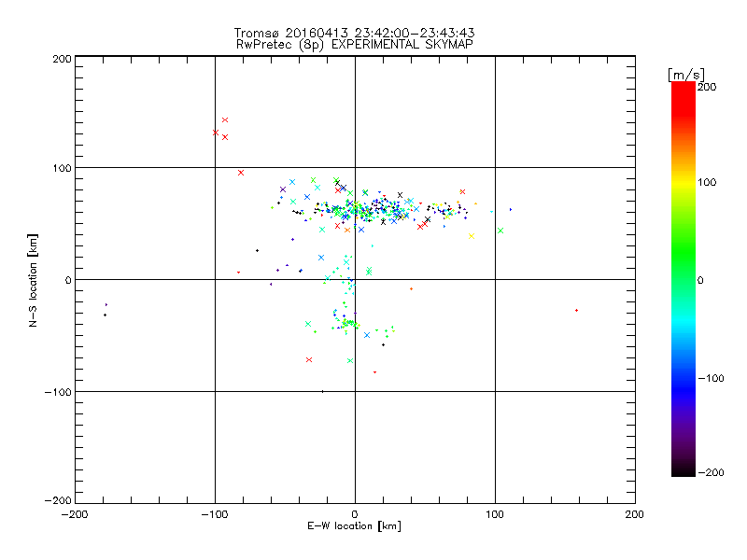Select the blue X marker near (-24, 20)
This screenshot has height=560, width=747.
click(x=321, y=258)
